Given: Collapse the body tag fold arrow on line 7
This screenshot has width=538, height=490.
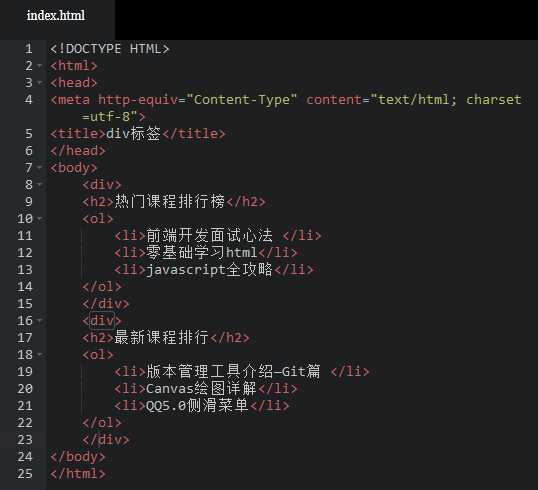Looking at the screenshot, I should click(x=40, y=167).
